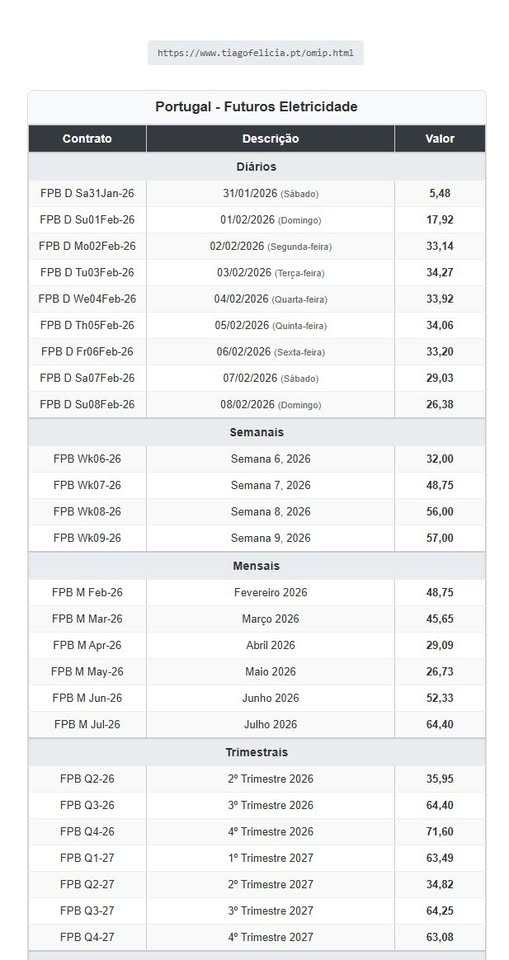Screen dimensions: 509x960
Task: Select the 03/02/2026 Terça-feira description cell
Action: pos(270,272)
